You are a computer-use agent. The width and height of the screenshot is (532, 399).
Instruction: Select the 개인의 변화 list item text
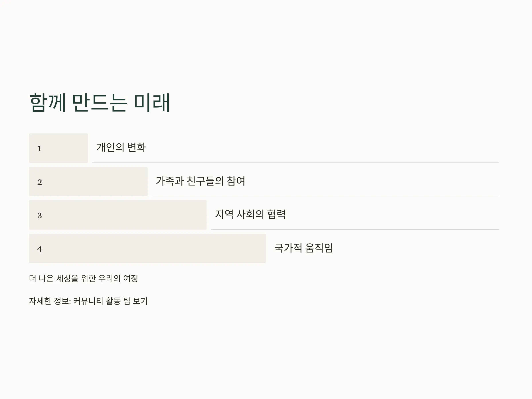pyautogui.click(x=121, y=147)
